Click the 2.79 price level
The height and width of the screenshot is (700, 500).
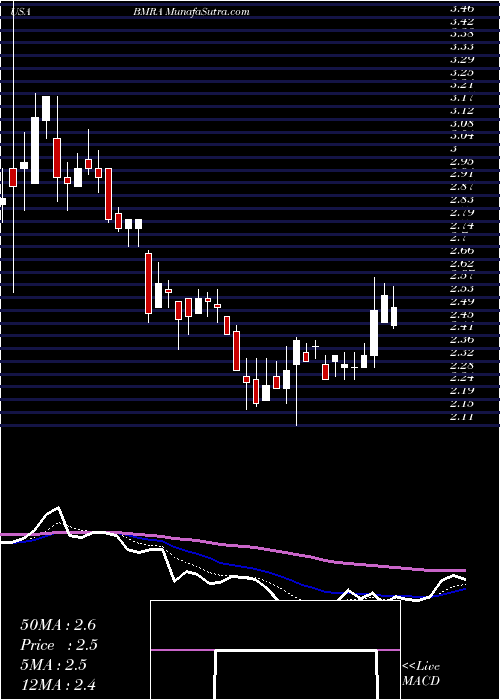461,212
